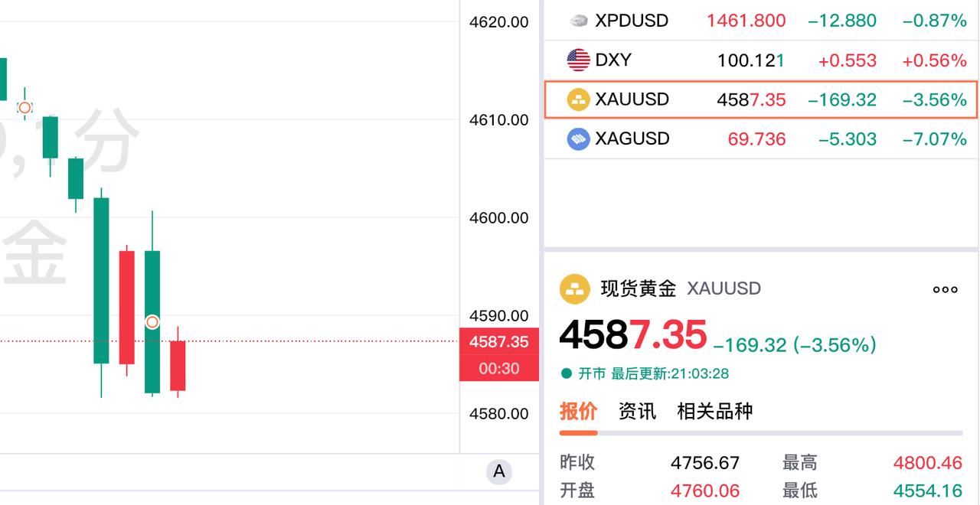This screenshot has width=980, height=505.
Task: Open the 相关品种 tab
Action: click(715, 411)
